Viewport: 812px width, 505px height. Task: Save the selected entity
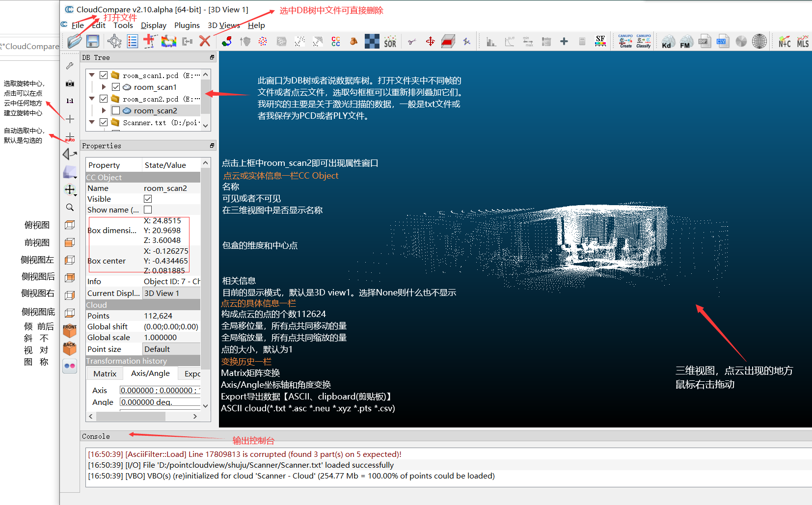93,41
